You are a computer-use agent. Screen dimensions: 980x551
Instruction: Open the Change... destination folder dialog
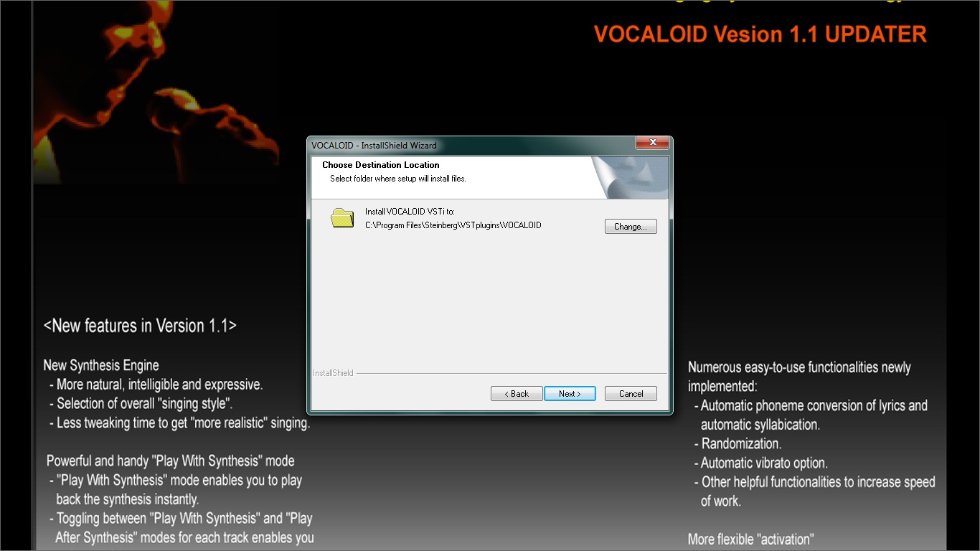coord(631,227)
